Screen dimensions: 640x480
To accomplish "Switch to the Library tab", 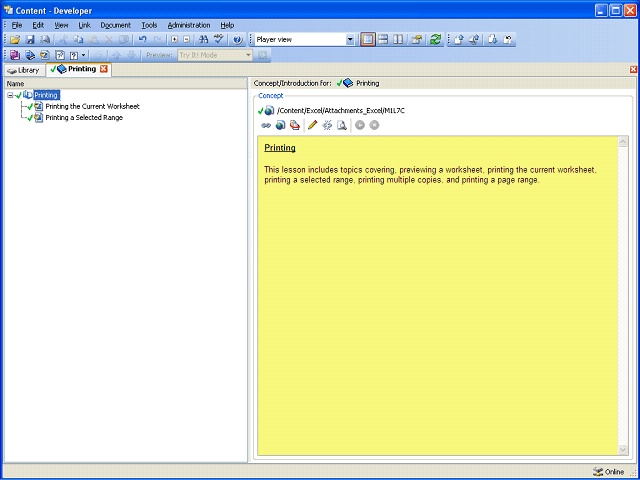I will point(23,70).
